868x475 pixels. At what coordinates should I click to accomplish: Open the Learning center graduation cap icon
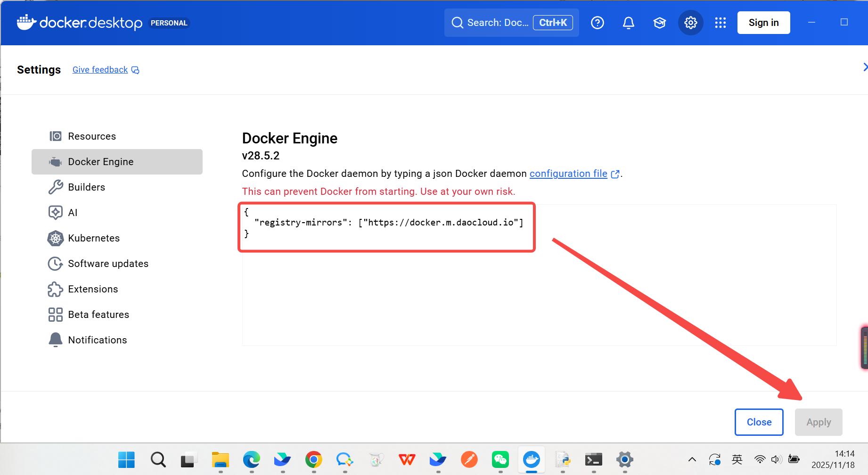click(660, 23)
